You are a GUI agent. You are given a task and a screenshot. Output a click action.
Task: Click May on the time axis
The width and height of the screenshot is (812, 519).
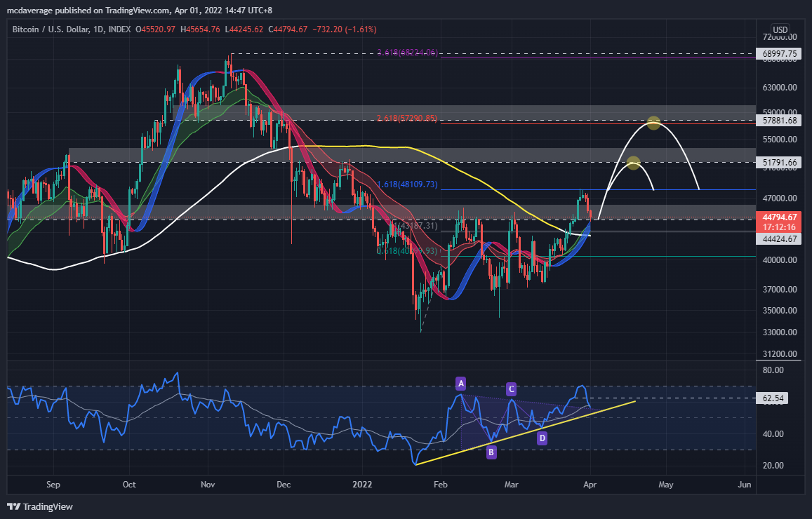coord(666,485)
